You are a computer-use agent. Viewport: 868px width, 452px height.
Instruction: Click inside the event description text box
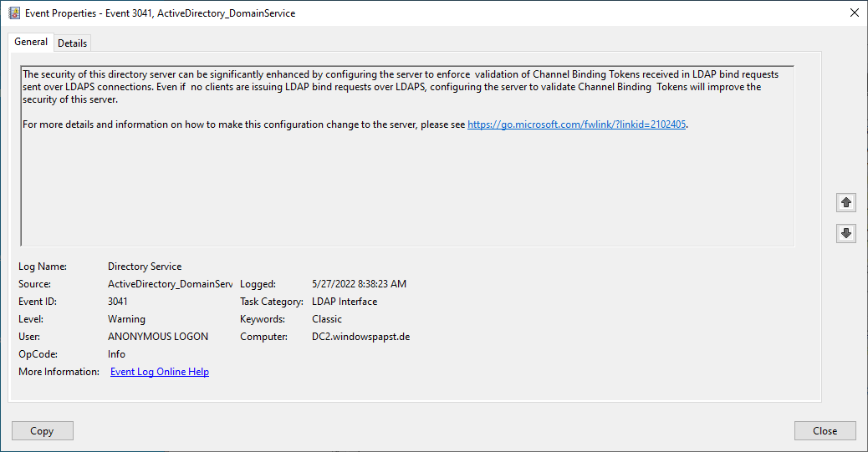(406, 192)
